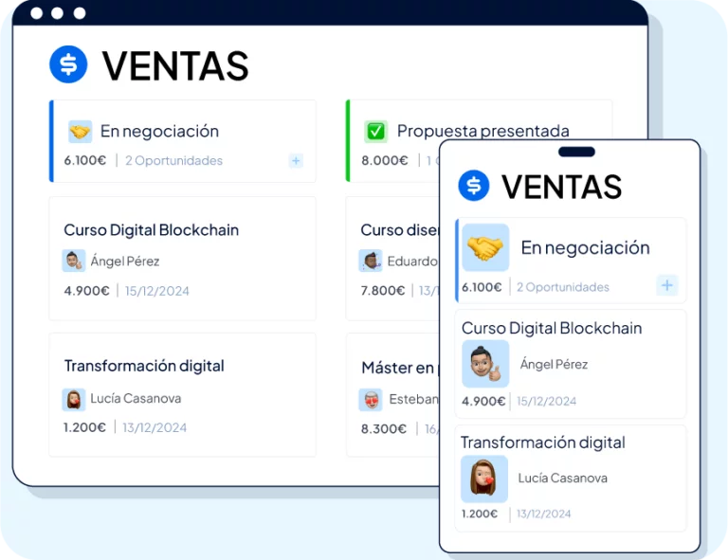This screenshot has height=560, width=728.
Task: Click the 6.100€ total in desktop window
Action: coord(85,160)
